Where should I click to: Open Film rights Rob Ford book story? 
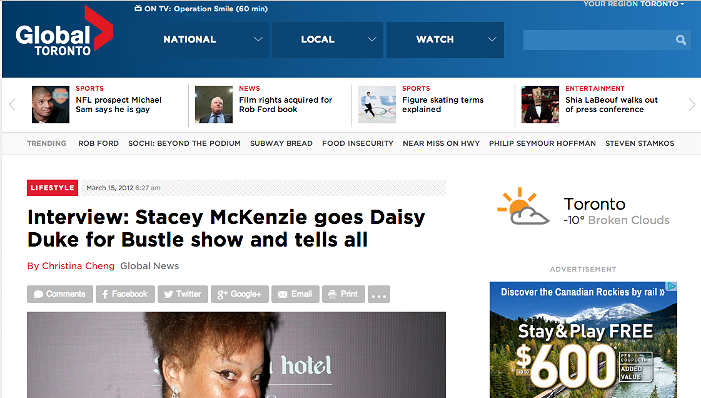[x=285, y=105]
